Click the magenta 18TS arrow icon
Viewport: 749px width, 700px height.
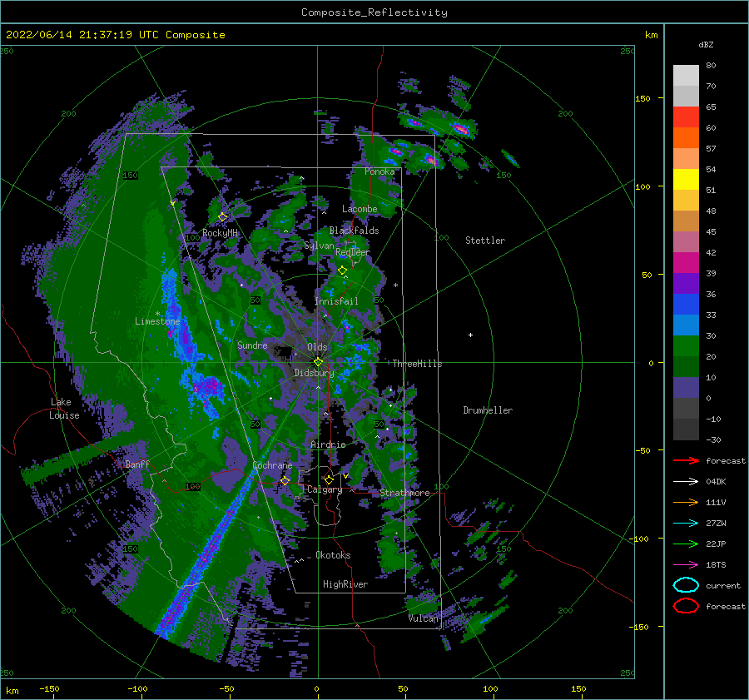686,565
